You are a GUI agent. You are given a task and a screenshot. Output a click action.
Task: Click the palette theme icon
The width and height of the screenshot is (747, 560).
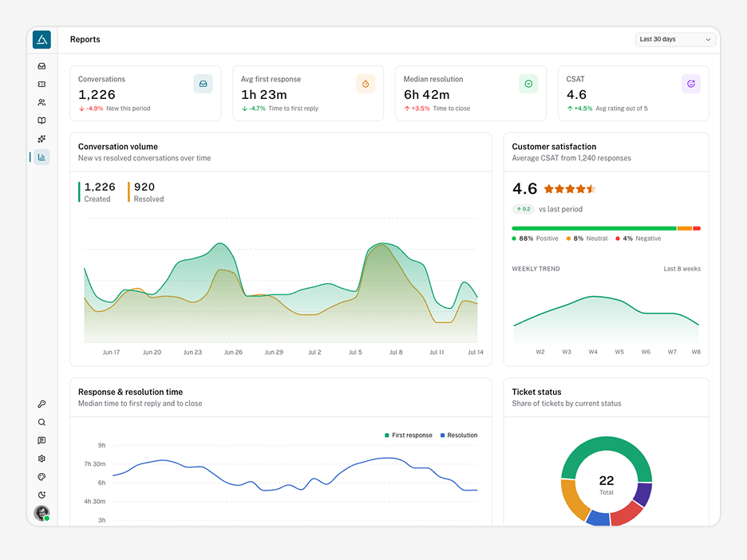[x=42, y=477]
